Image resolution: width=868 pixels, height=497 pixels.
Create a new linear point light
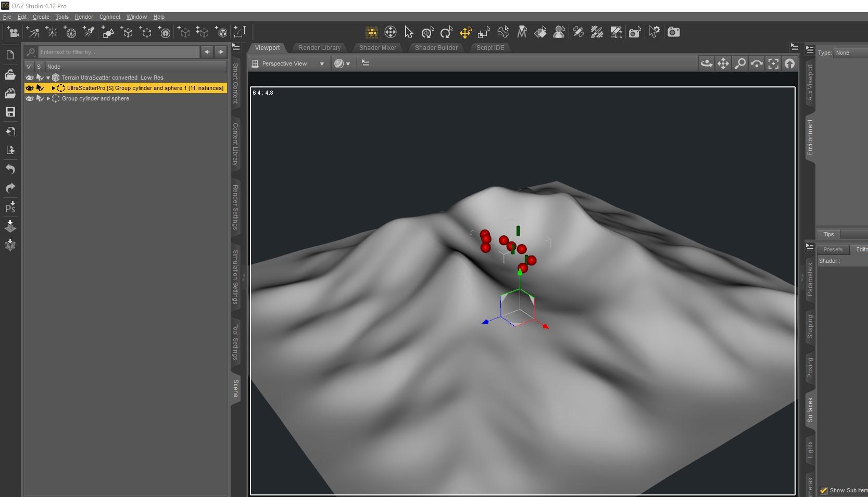[70, 32]
